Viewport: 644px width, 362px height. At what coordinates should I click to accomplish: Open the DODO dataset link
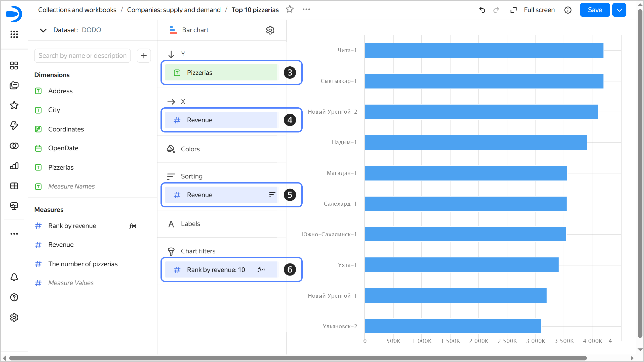click(x=91, y=30)
